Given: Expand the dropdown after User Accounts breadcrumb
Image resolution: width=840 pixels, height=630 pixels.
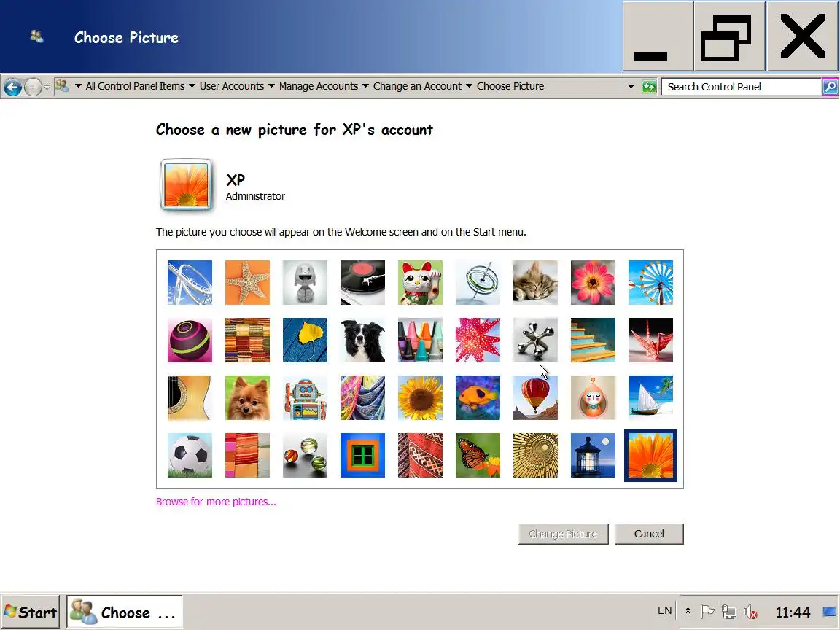Looking at the screenshot, I should point(271,86).
